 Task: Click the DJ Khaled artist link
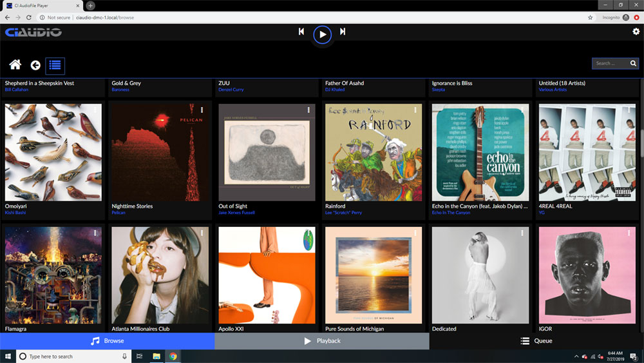335,90
